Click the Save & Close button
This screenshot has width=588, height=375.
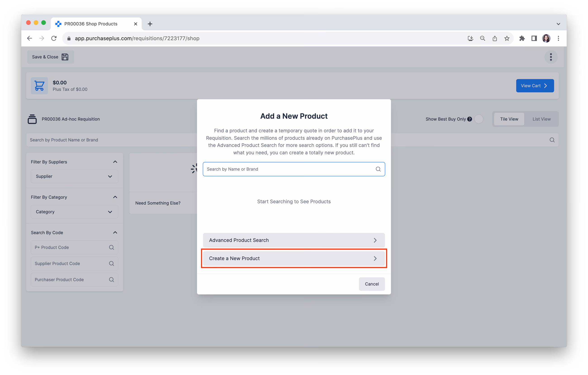click(51, 57)
